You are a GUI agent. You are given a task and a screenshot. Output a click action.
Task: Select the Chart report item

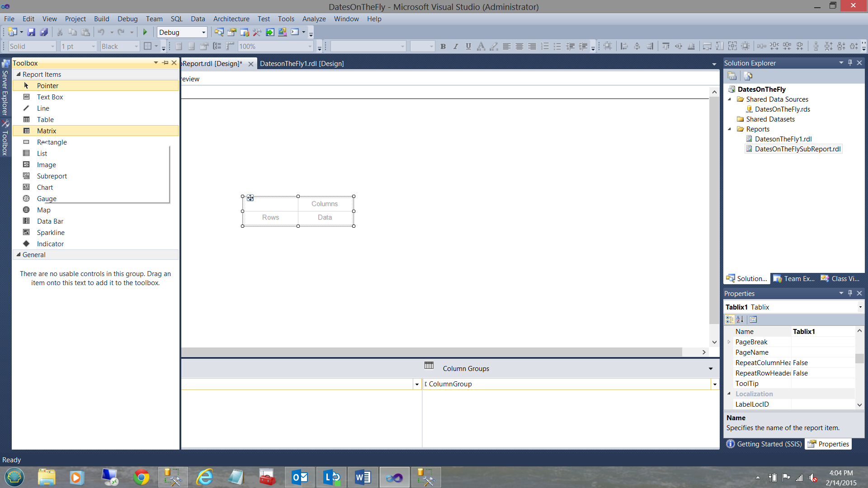click(x=45, y=188)
